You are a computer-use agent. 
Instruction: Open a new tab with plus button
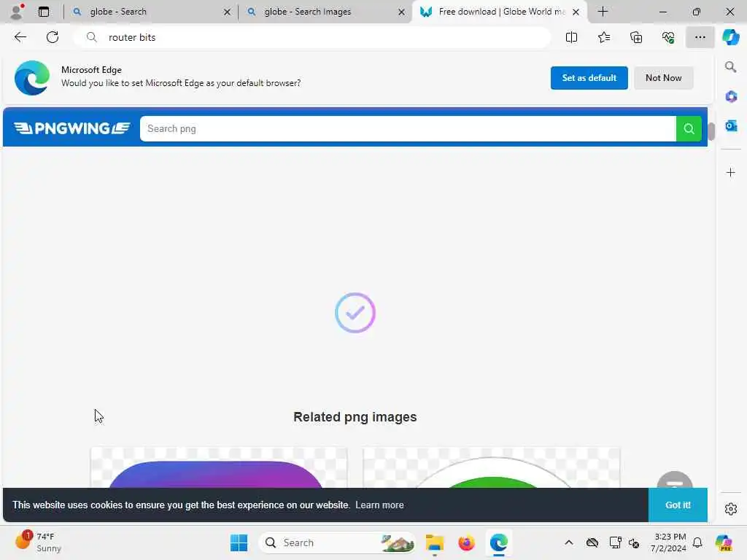click(603, 12)
